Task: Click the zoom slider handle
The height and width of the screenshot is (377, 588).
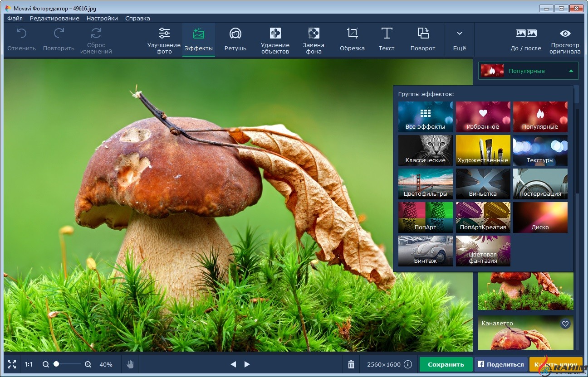Action: click(56, 364)
